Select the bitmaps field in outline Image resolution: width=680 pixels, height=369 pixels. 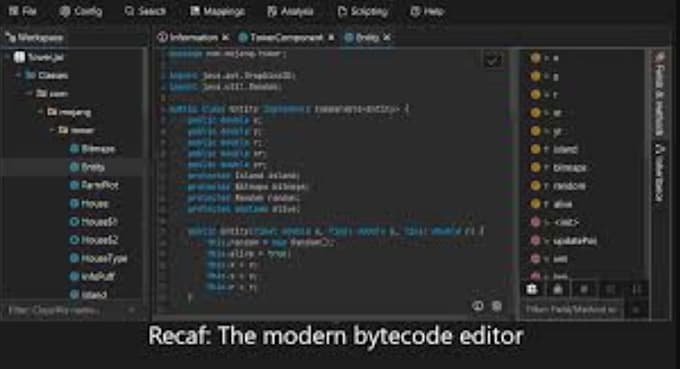pos(569,167)
